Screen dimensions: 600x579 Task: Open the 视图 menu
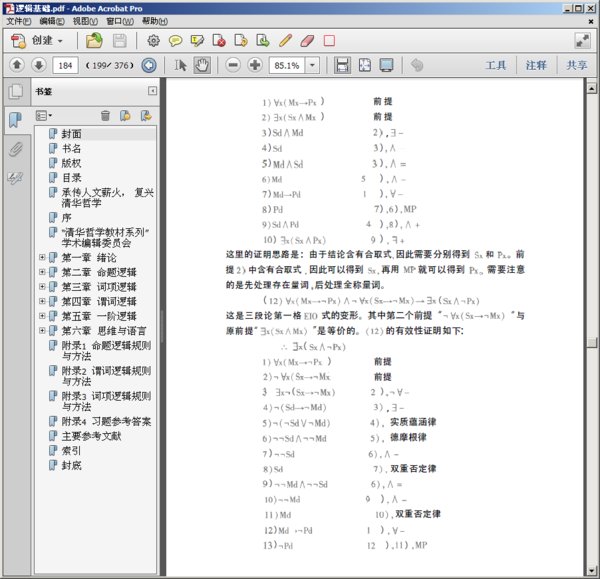click(85, 21)
